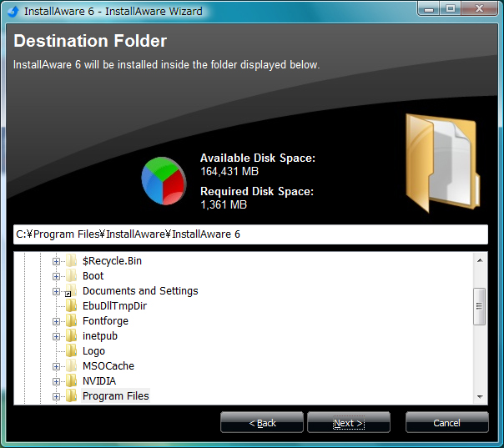Continue with the Next > button
This screenshot has height=448, width=504.
pos(349,423)
